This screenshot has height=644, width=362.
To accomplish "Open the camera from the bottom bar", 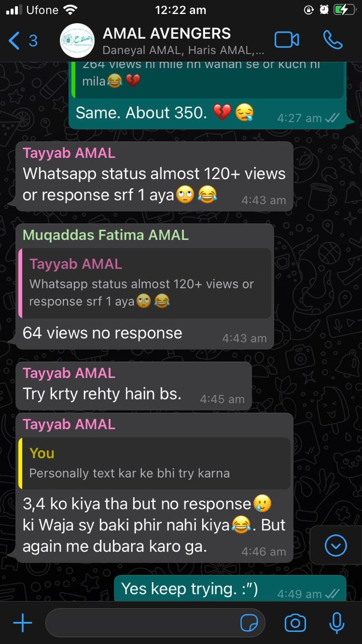I will [295, 623].
